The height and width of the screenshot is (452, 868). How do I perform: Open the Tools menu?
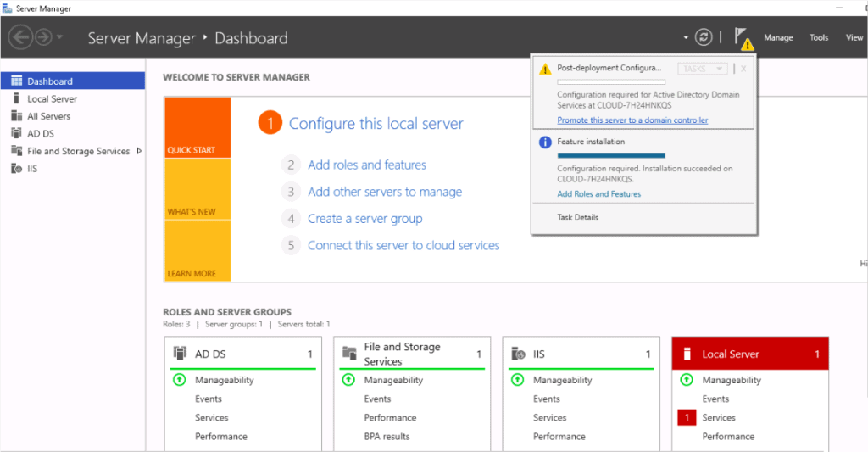pos(819,37)
